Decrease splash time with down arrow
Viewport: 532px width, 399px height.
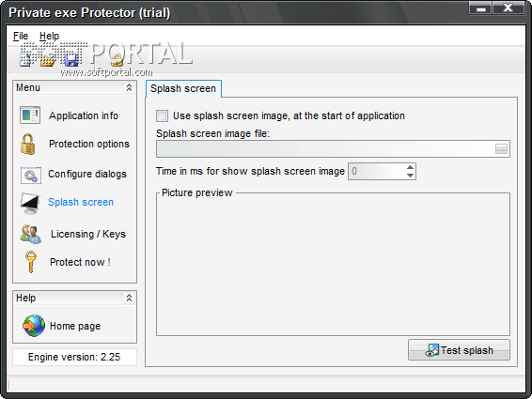(x=410, y=176)
